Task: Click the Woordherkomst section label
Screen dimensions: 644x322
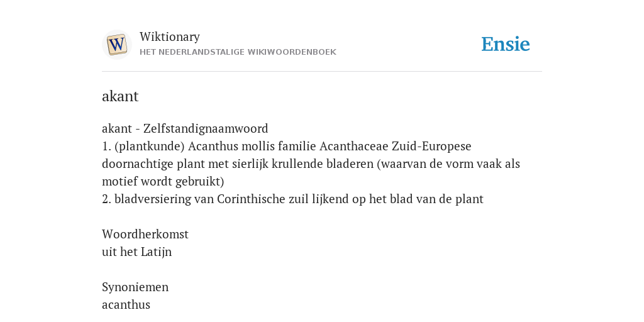Action: [x=145, y=234]
